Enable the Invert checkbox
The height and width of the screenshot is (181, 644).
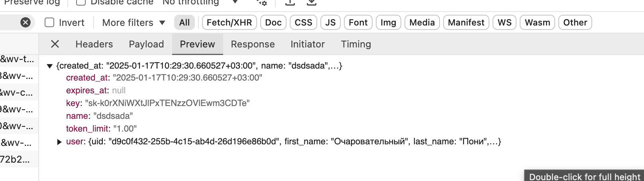[49, 23]
